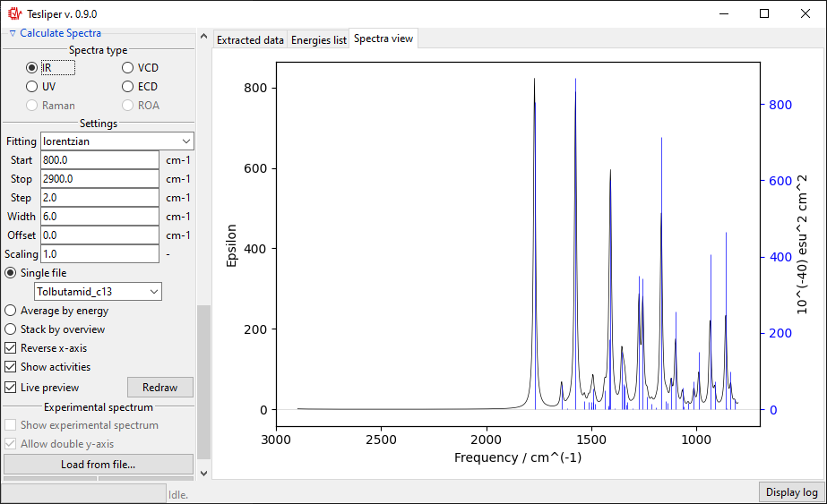Click the sidebar vertical scrollbar thumb

click(x=204, y=382)
